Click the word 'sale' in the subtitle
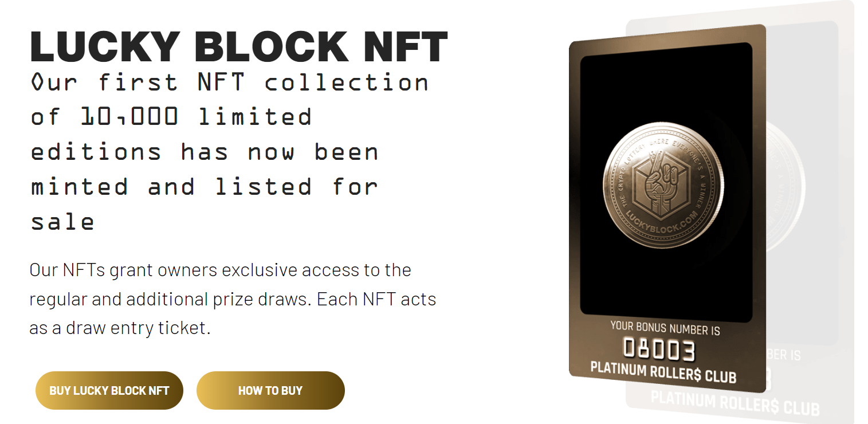Screen dimensions: 868x424 [x=62, y=222]
